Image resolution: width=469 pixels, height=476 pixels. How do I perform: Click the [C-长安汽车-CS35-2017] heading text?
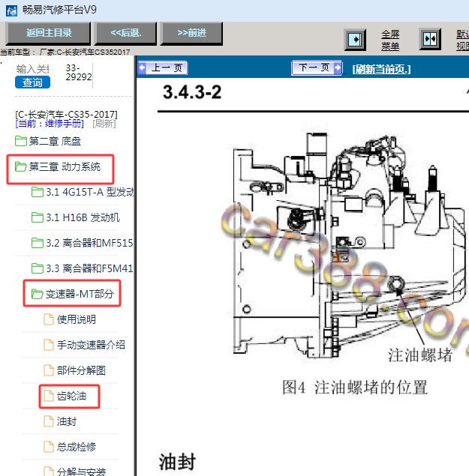[66, 115]
